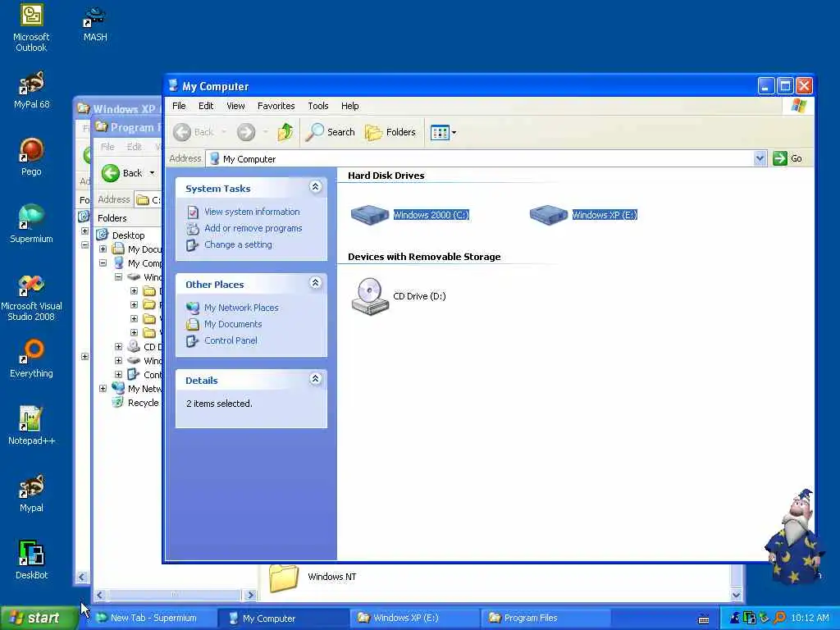Viewport: 840px width, 630px height.
Task: Switch to Windows XP (E:) taskbar button
Action: click(x=414, y=619)
